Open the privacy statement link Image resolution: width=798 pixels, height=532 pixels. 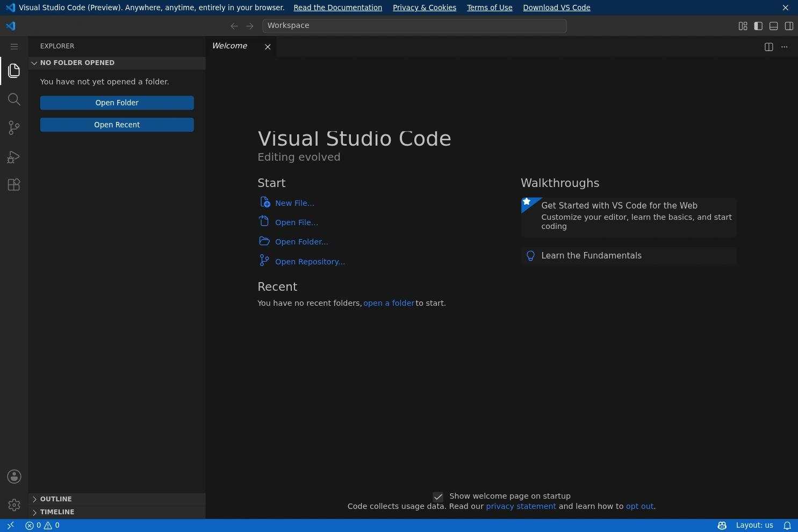pos(521,506)
